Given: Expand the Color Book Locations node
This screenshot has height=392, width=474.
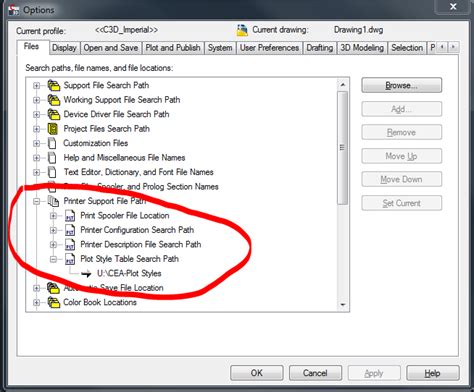Looking at the screenshot, I should point(36,303).
